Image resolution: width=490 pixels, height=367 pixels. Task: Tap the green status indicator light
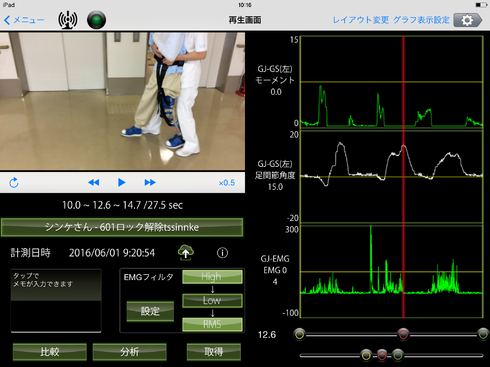pyautogui.click(x=96, y=20)
